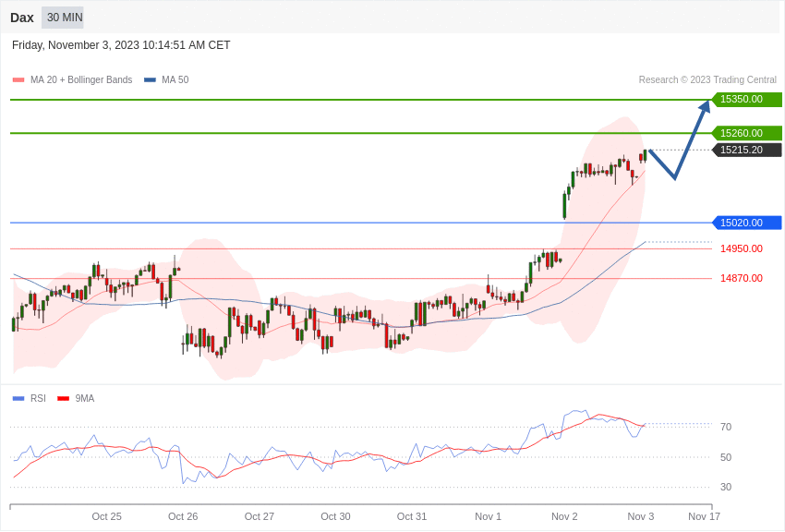Click the MA 20 + Bollinger Bands legend label
The width and height of the screenshot is (785, 532).
click(x=81, y=79)
